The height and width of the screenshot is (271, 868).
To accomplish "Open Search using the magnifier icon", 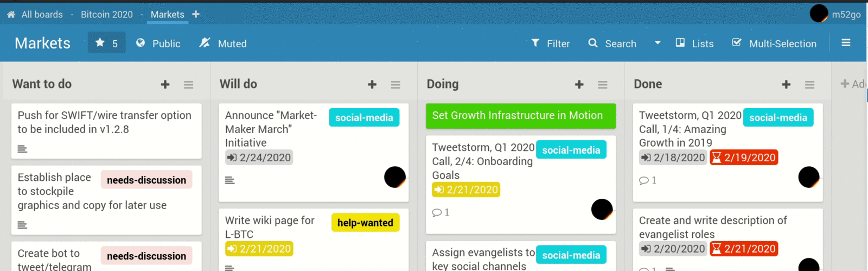I will [x=593, y=43].
